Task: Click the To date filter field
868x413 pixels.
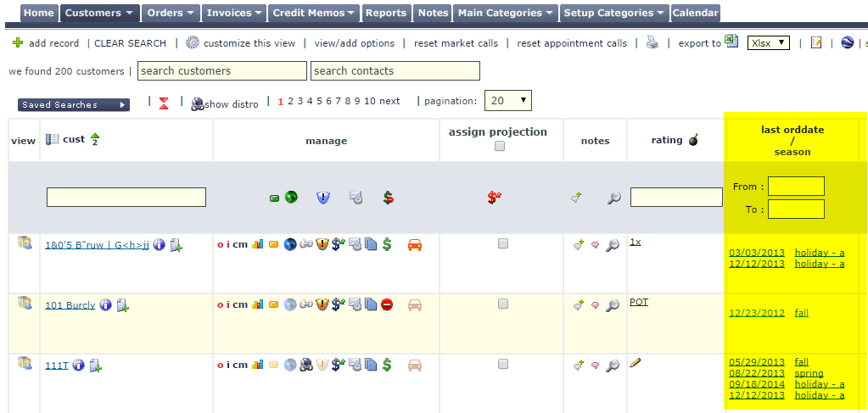Action: coord(796,209)
